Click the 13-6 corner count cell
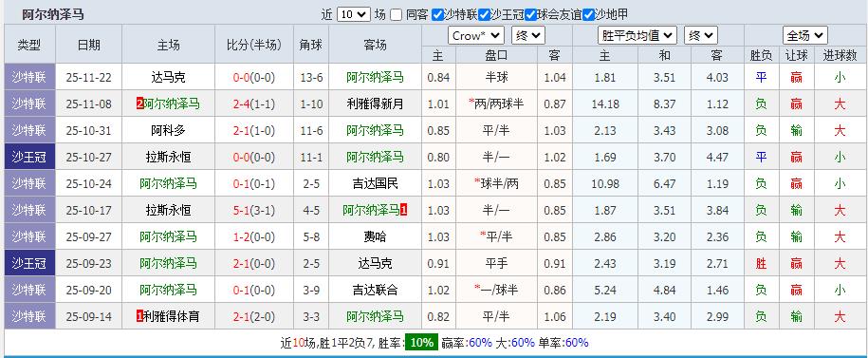 [311, 78]
